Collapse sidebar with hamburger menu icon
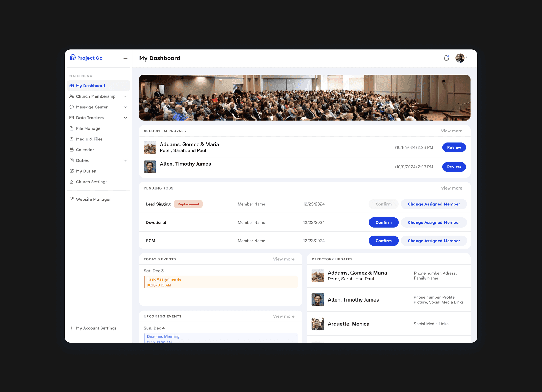 pyautogui.click(x=125, y=57)
